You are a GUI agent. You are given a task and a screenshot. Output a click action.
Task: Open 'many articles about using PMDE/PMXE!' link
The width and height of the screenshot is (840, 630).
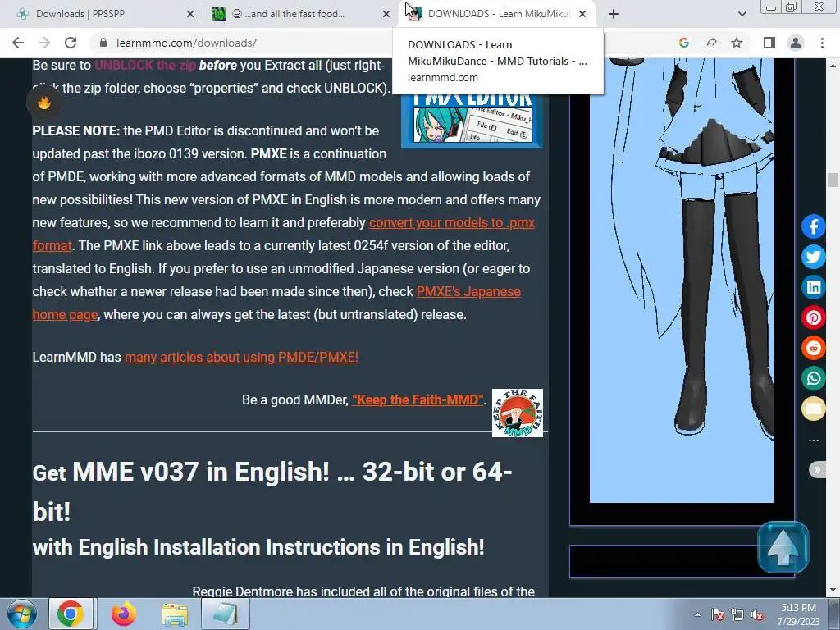pyautogui.click(x=241, y=358)
